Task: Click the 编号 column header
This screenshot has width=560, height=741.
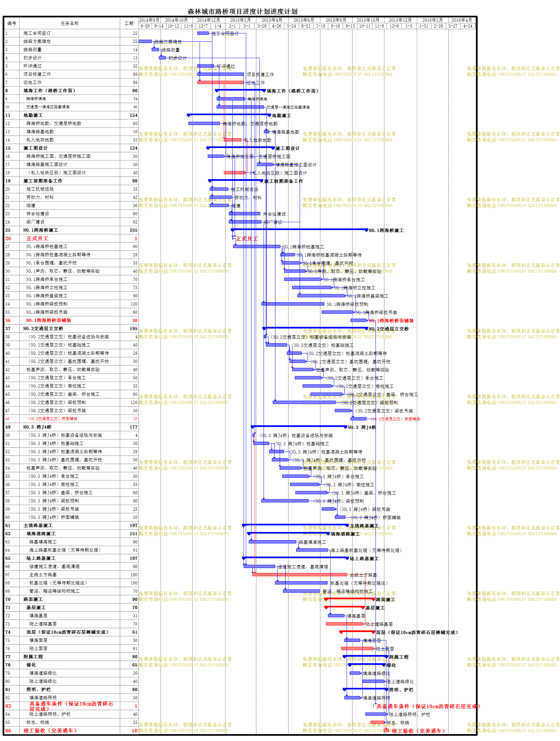Action: 12,23
